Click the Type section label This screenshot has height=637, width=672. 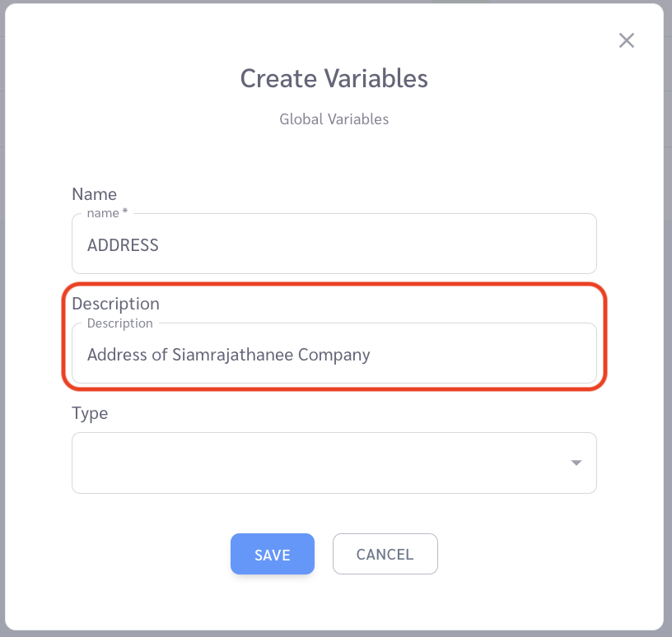[x=90, y=413]
